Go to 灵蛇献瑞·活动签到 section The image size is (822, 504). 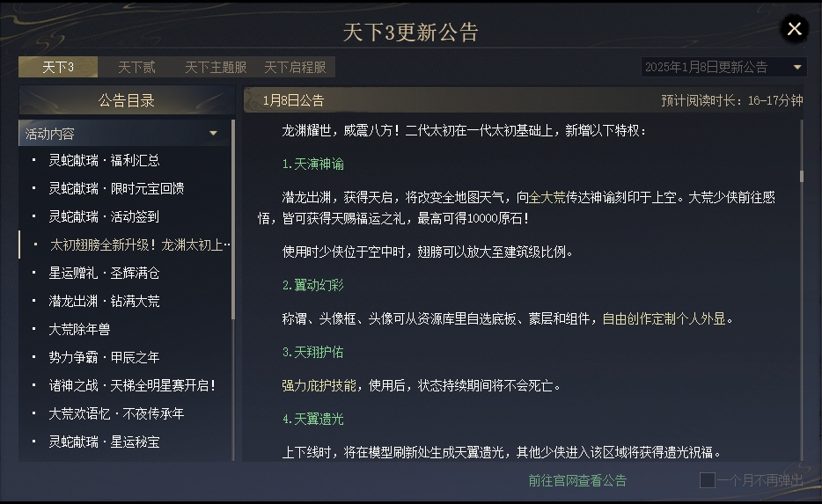pos(104,216)
